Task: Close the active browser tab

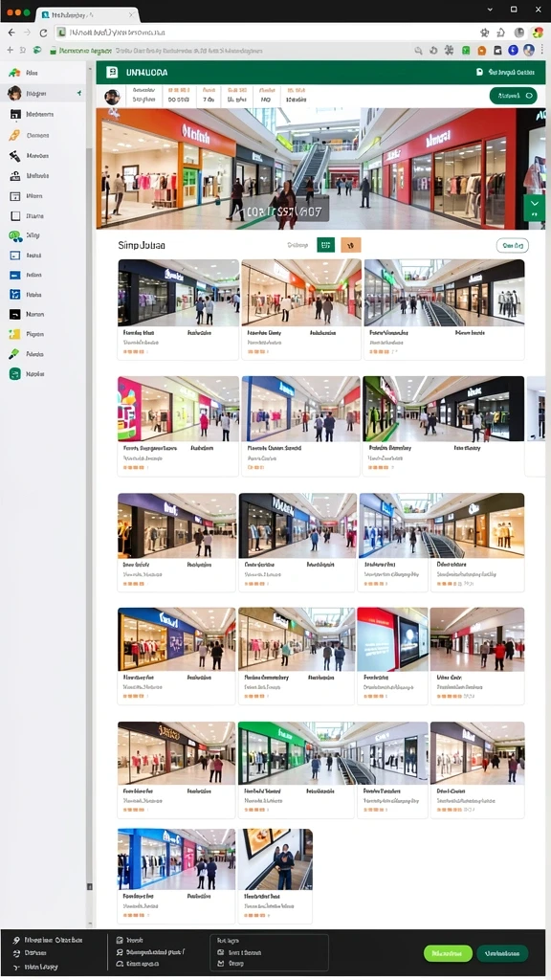Action: click(x=131, y=14)
